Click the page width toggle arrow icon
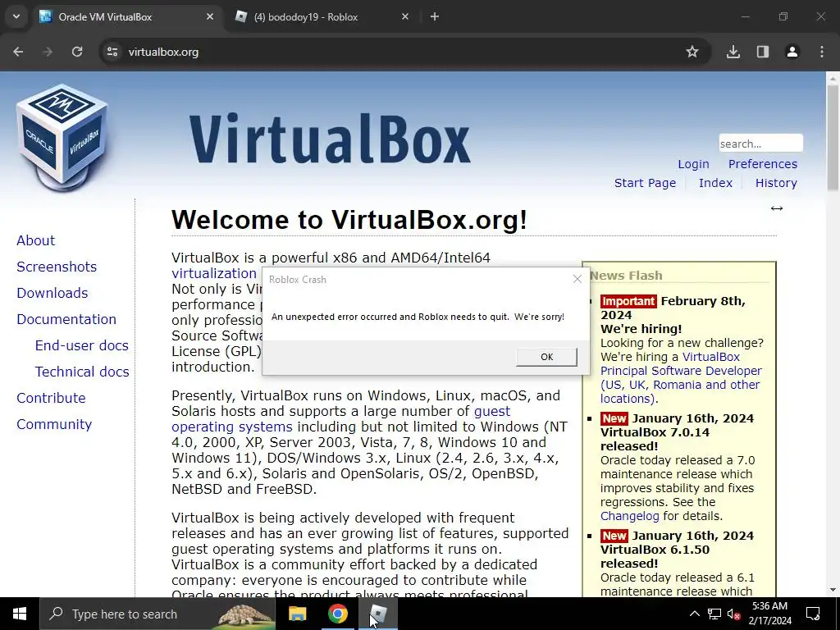 (x=777, y=208)
